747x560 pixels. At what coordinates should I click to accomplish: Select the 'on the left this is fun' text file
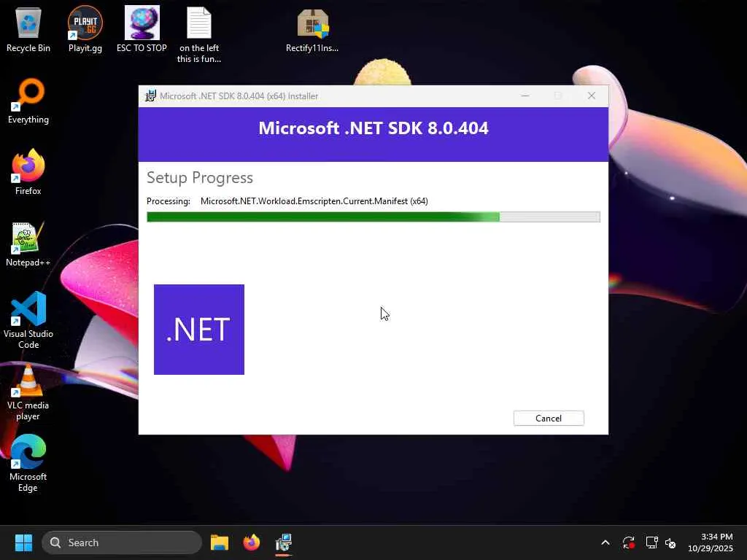[x=199, y=35]
